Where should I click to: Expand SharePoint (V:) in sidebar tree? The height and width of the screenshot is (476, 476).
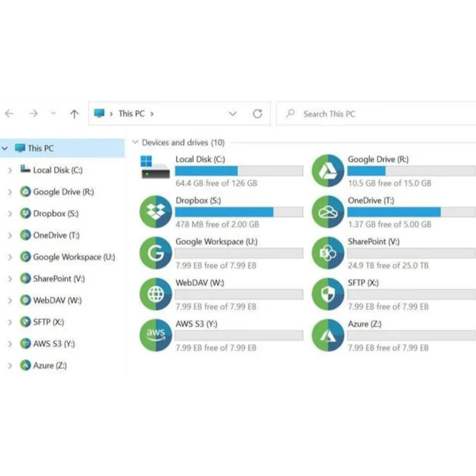coord(10,279)
